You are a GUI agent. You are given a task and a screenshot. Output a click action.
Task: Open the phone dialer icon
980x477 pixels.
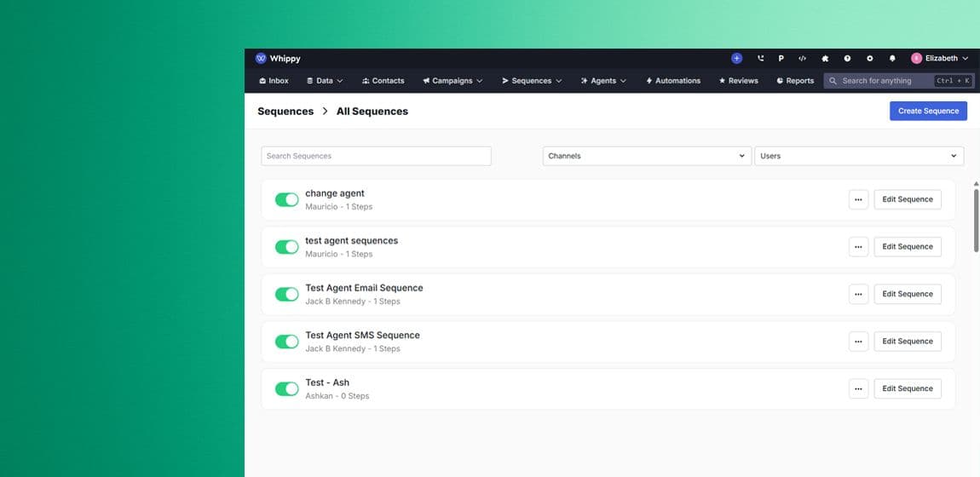click(x=760, y=59)
